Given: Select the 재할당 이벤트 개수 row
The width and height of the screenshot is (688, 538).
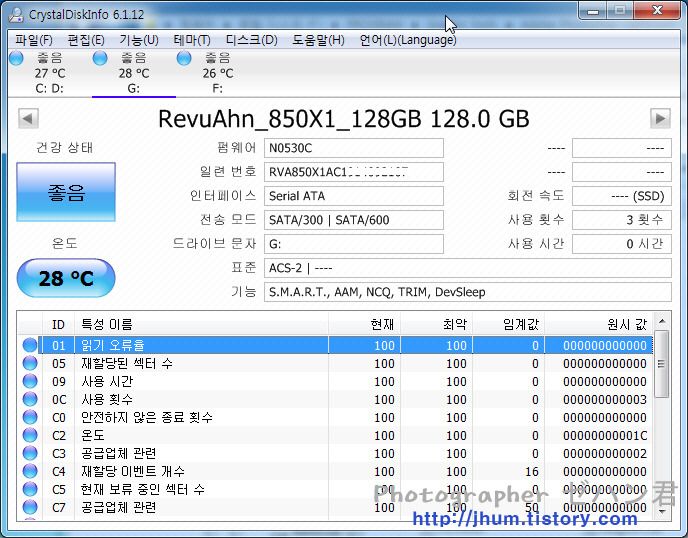Looking at the screenshot, I should pos(335,471).
